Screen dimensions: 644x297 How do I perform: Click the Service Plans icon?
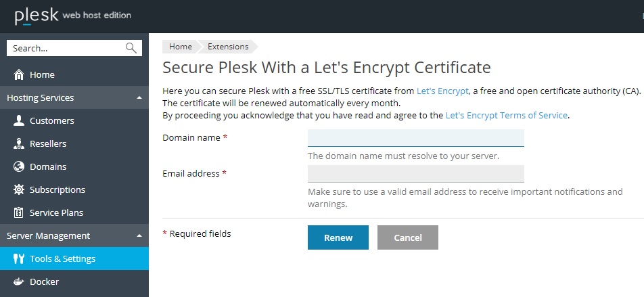pyautogui.click(x=19, y=212)
